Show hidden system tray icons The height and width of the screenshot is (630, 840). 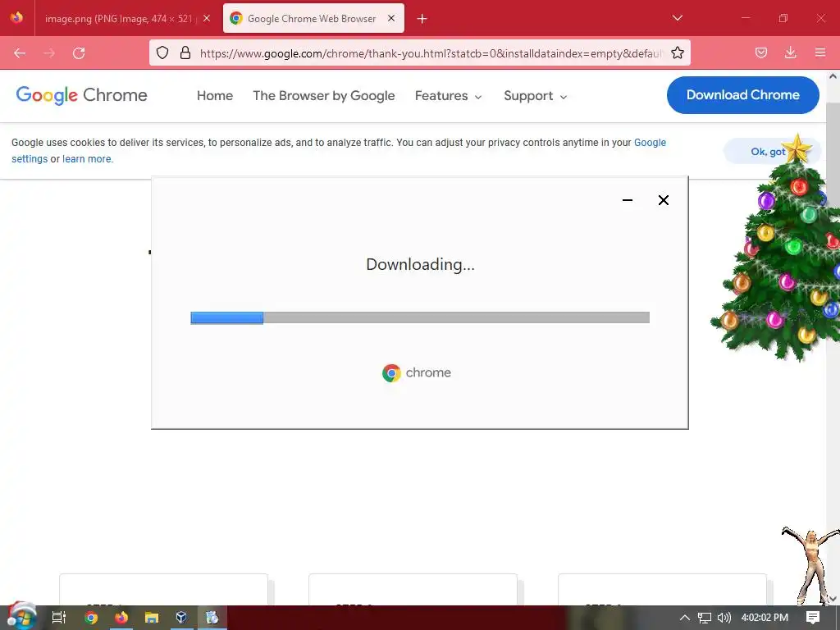tap(684, 618)
